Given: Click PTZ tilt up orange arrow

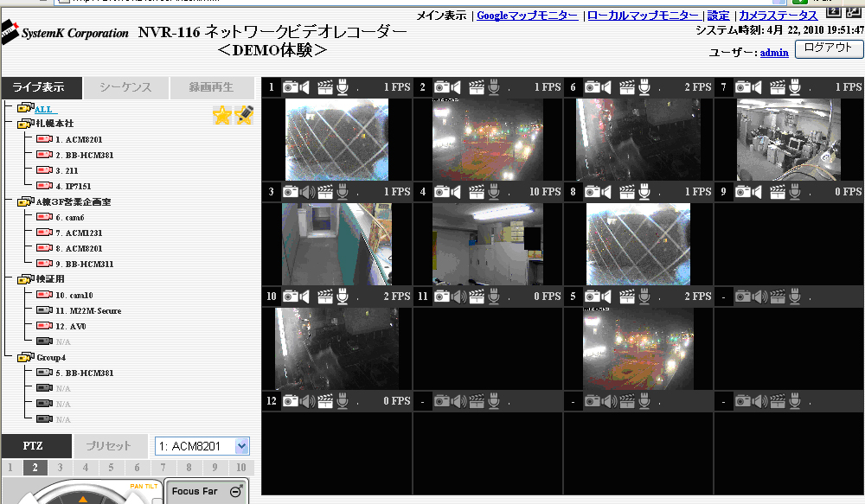Looking at the screenshot, I should (83, 499).
